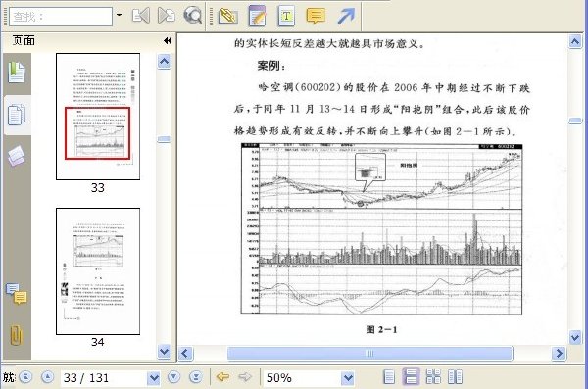Switch to continuous page layout
This screenshot has height=389, width=588.
coord(411,376)
